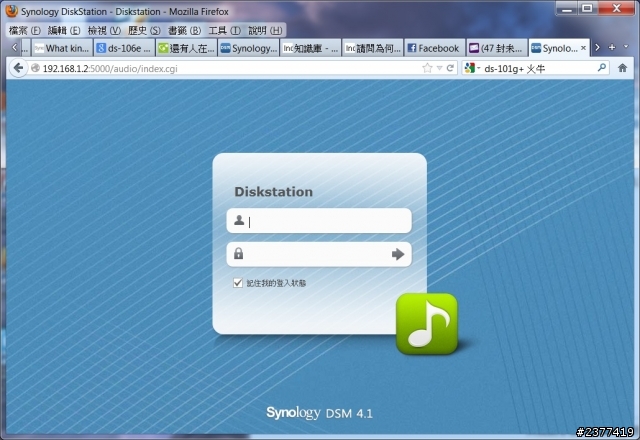Switch to the 請問為何... tab
Screen dimensions: 640x440
pyautogui.click(x=373, y=48)
